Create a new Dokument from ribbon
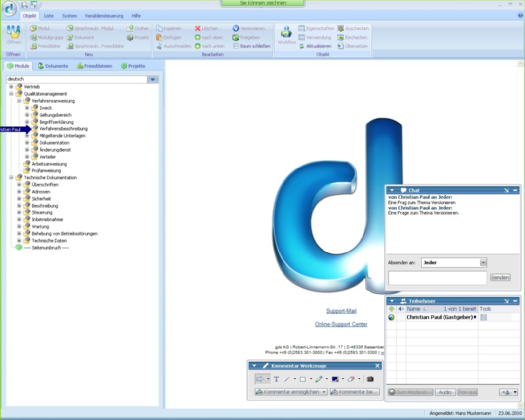The image size is (525, 420). tap(81, 37)
